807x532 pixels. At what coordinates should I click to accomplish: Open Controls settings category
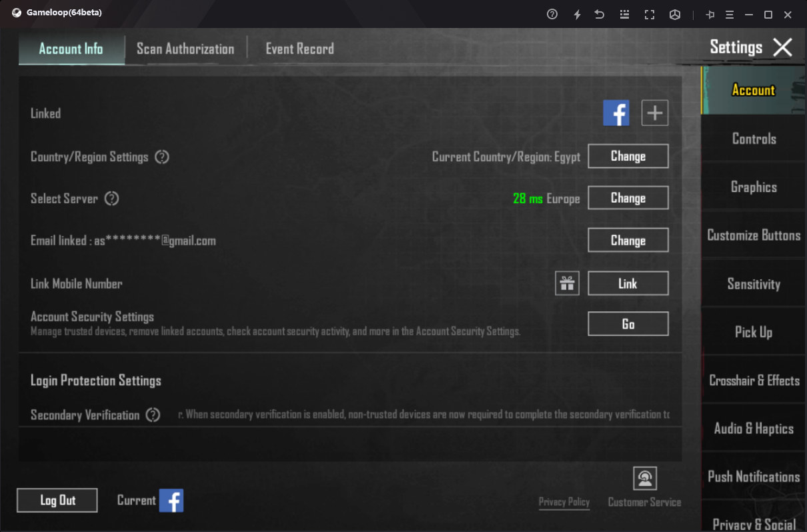click(754, 139)
